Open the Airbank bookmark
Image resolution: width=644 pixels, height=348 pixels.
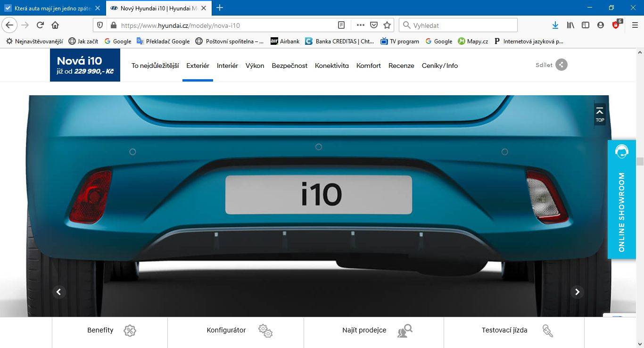tap(285, 41)
